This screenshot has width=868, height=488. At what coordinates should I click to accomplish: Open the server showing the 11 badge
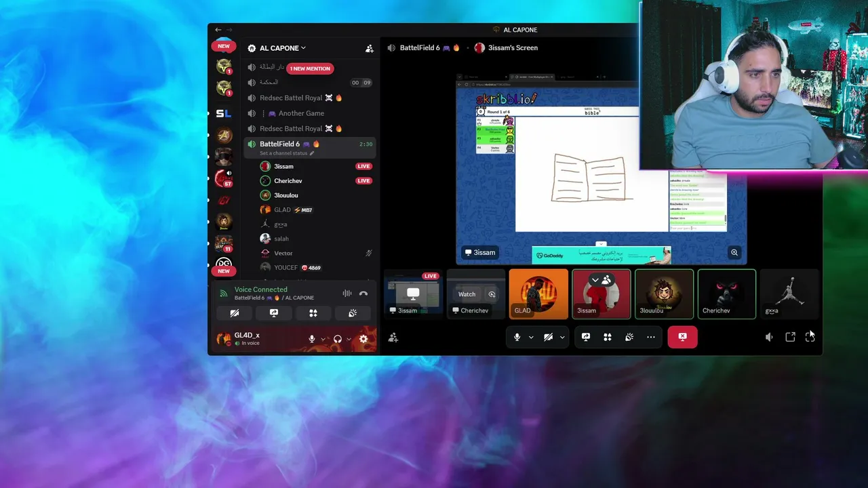pos(224,243)
